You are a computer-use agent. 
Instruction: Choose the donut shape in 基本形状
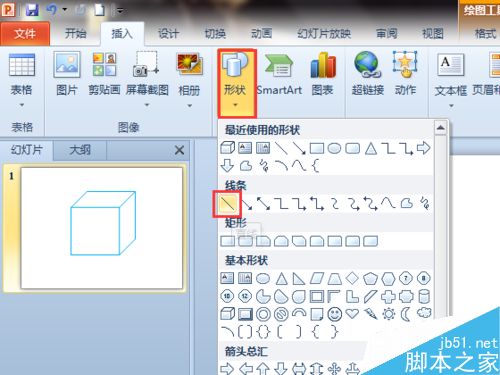click(x=263, y=314)
